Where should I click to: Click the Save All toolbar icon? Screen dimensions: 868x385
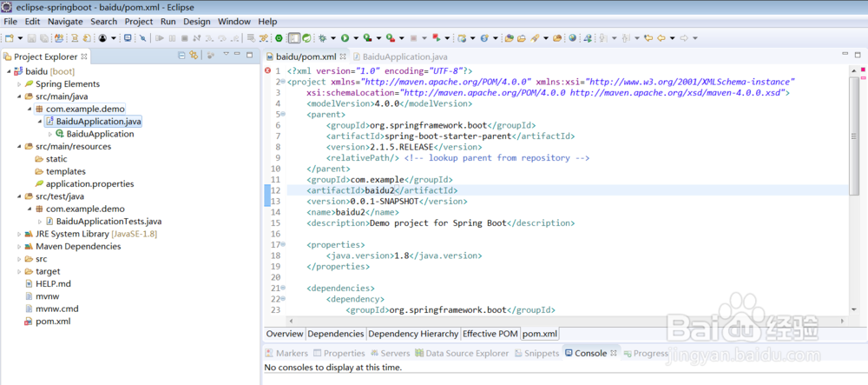coord(44,37)
